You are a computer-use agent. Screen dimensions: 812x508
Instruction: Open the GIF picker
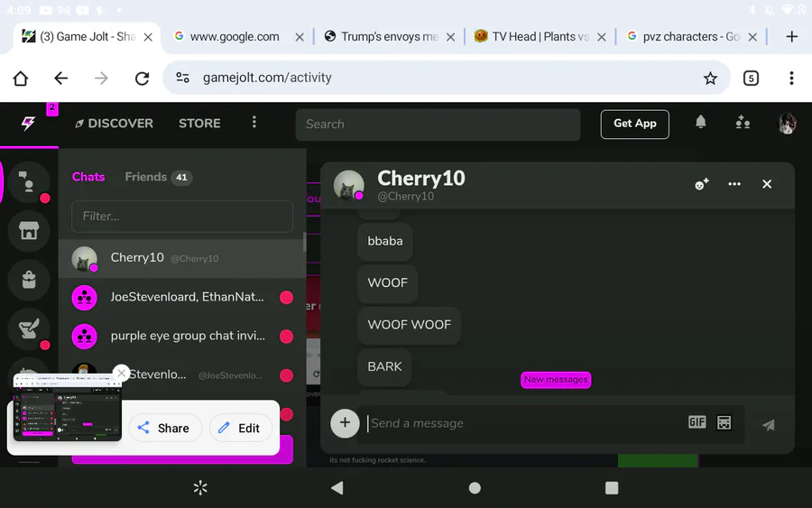click(x=697, y=422)
